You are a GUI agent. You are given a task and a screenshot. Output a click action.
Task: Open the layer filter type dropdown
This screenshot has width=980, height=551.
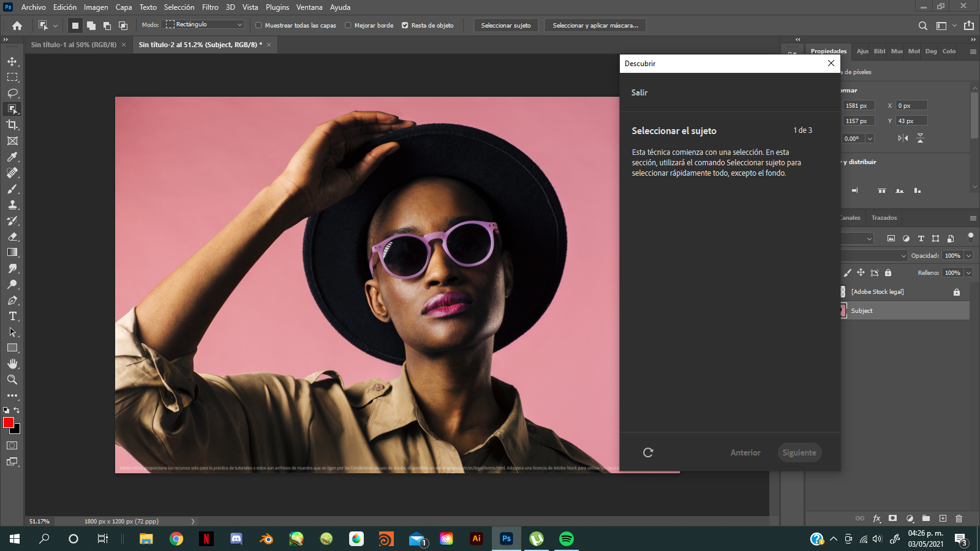857,239
